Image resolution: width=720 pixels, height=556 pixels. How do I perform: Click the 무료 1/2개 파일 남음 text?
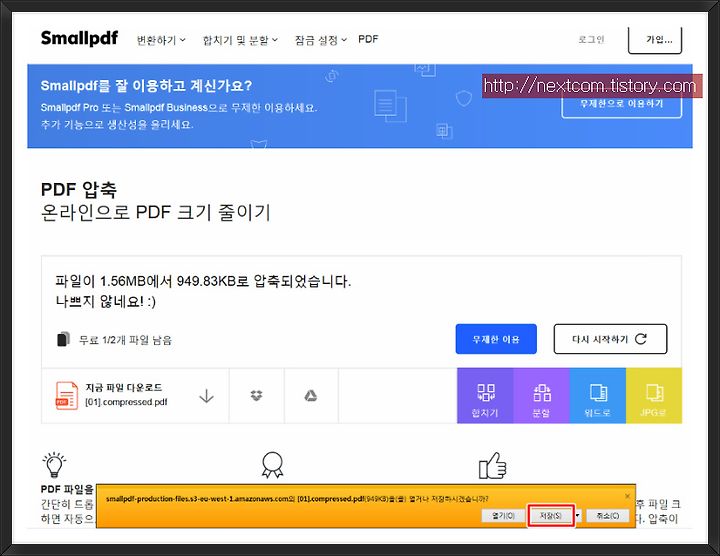tap(125, 340)
